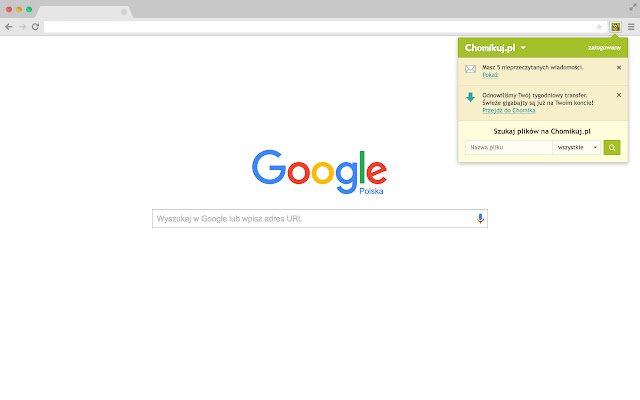
Task: Click the address bar
Action: 319,27
